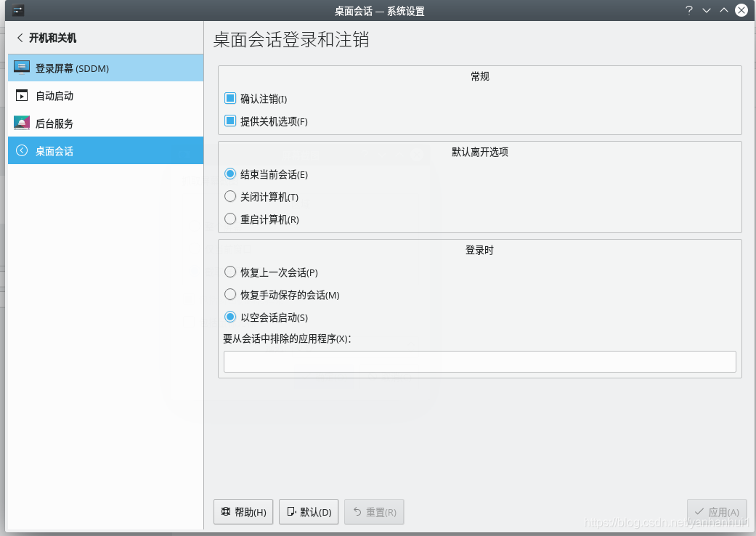Click the 帮助(H) button
This screenshot has height=536, width=756.
point(243,512)
